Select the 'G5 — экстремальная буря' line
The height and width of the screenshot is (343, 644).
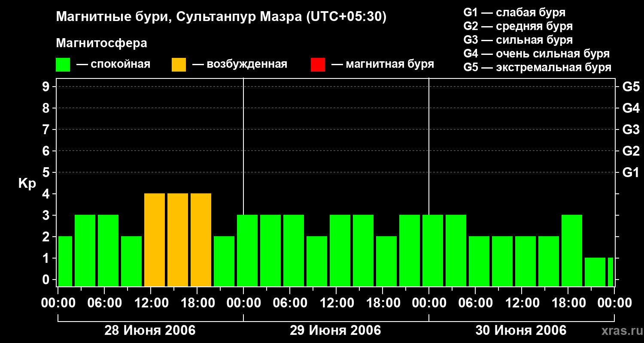[x=538, y=67]
